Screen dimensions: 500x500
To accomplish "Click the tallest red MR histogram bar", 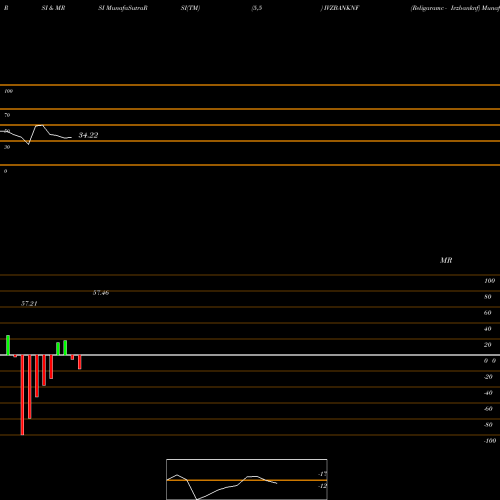I will 22,395.
